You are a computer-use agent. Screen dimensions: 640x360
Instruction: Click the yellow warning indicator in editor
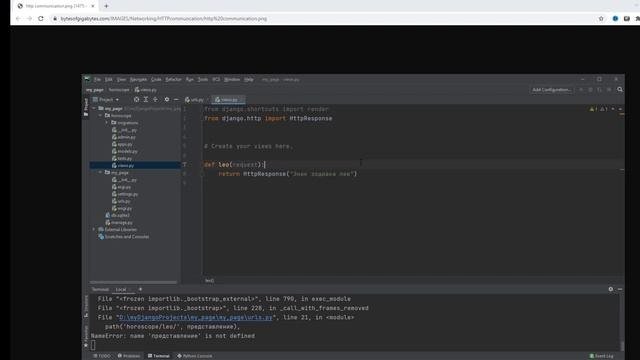(593, 109)
